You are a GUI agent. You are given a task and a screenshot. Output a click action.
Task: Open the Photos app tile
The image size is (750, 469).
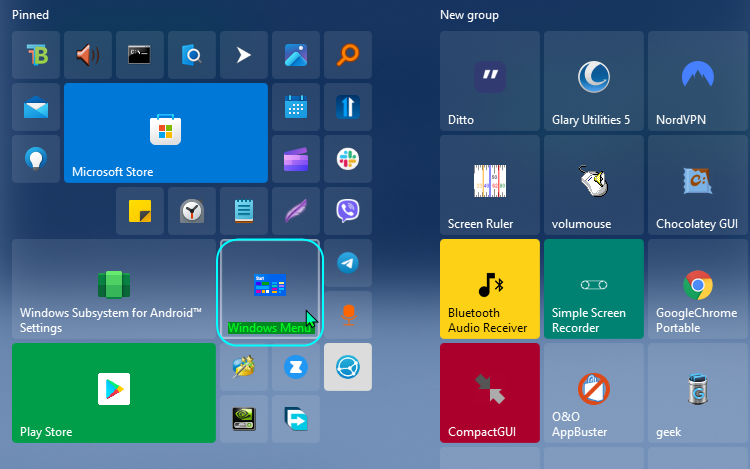[296, 55]
